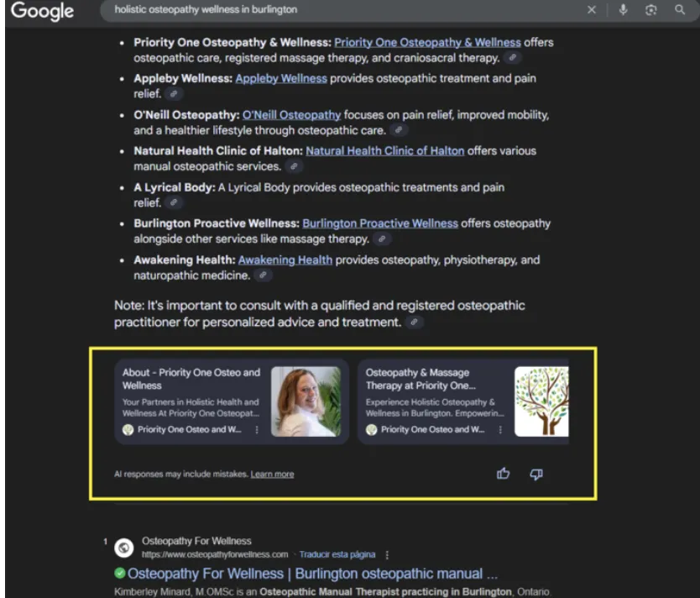This screenshot has width=700, height=598.
Task: Open the 'About - Priority One Osteo and Wellness' card
Action: coord(232,401)
